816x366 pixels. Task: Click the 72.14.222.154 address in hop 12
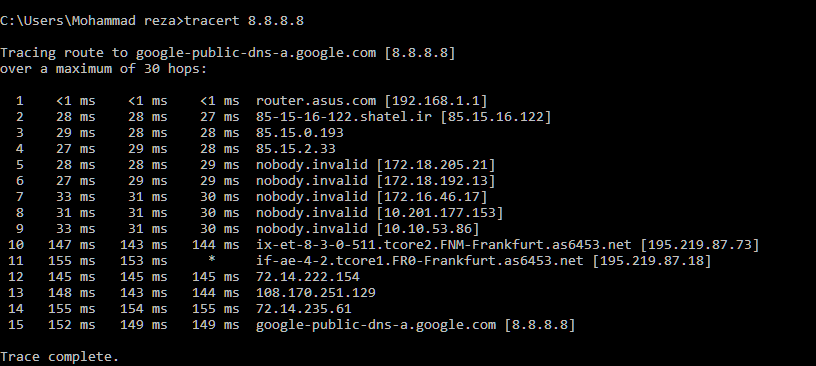click(308, 277)
